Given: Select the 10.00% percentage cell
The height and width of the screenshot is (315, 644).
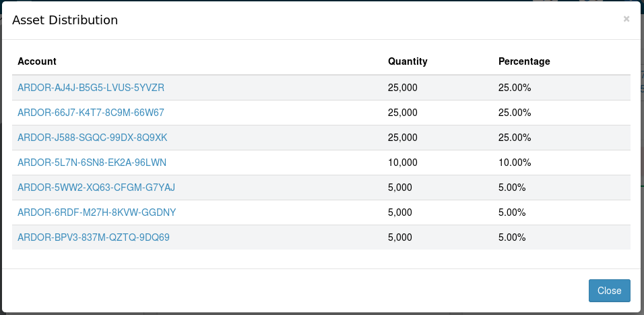Looking at the screenshot, I should tap(515, 163).
